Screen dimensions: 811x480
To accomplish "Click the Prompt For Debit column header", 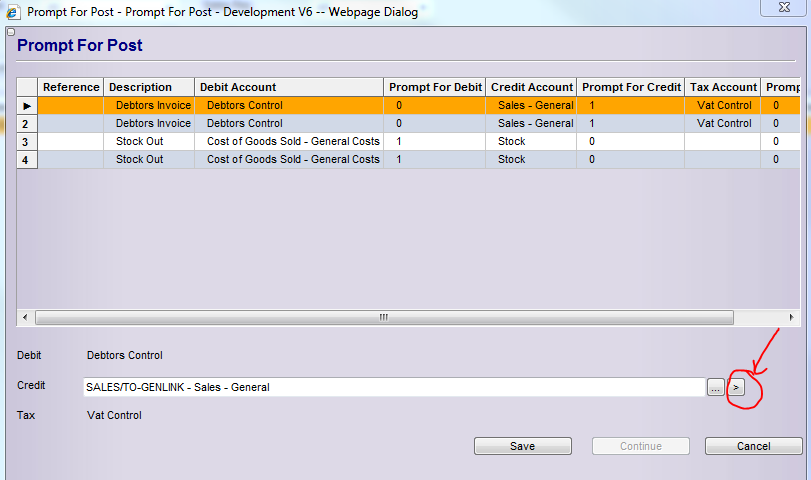I will tap(434, 88).
